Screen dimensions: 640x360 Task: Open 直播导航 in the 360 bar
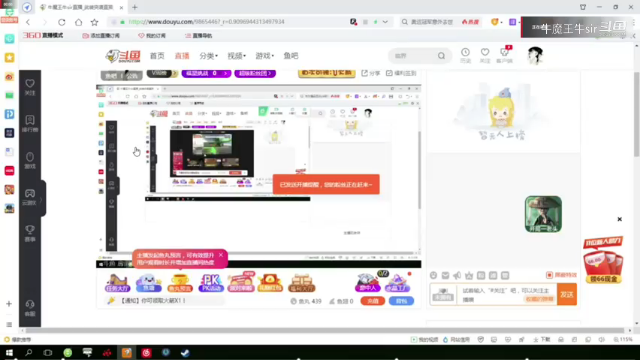pos(198,36)
